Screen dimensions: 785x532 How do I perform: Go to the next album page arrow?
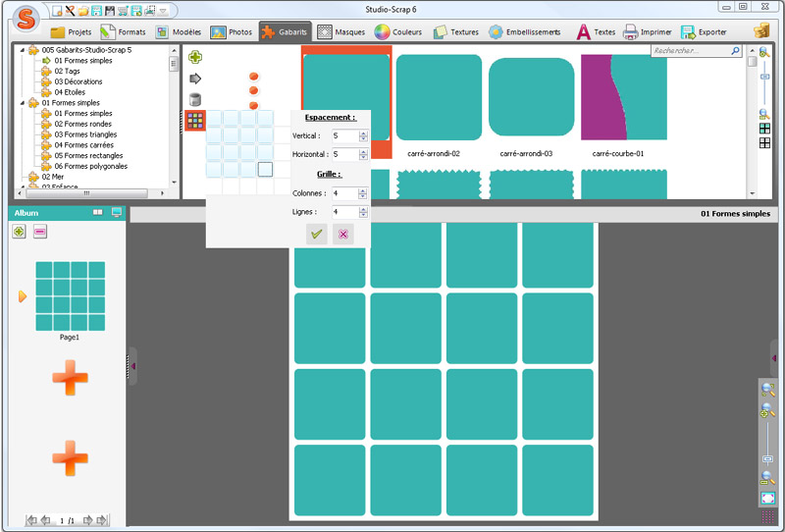(x=87, y=520)
